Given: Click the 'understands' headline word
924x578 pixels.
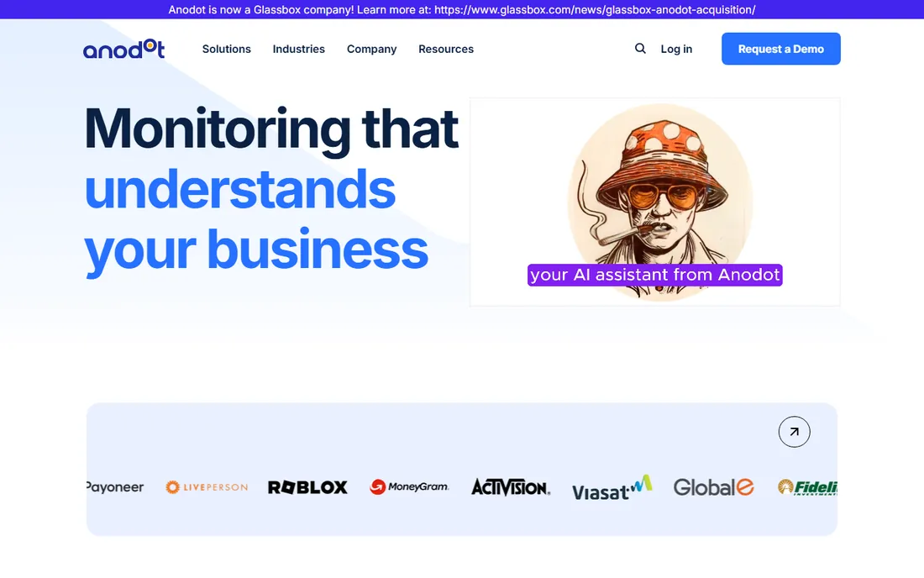Looking at the screenshot, I should tap(240, 189).
